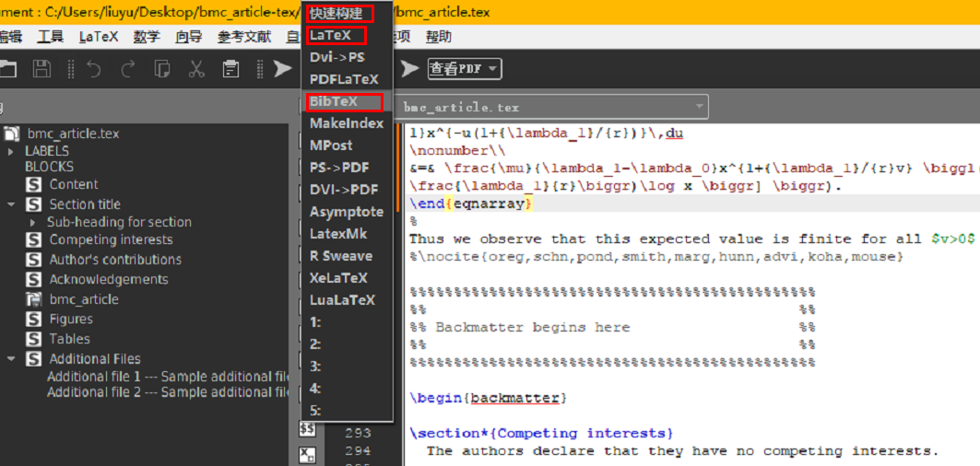The image size is (980, 466).
Task: Click the Save file toolbar icon
Action: pyautogui.click(x=41, y=68)
